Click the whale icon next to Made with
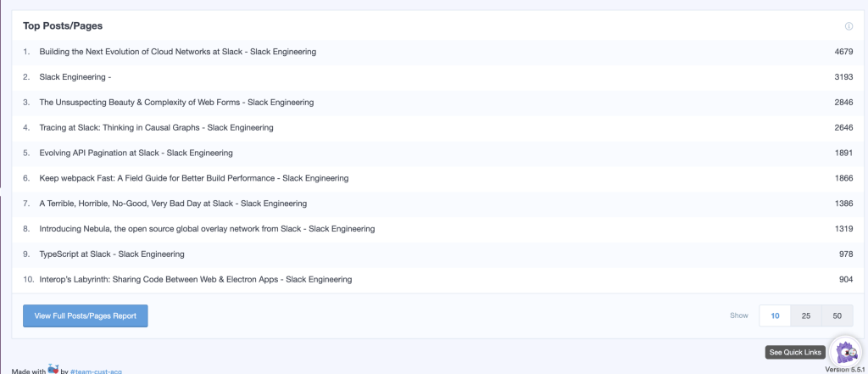 click(53, 370)
